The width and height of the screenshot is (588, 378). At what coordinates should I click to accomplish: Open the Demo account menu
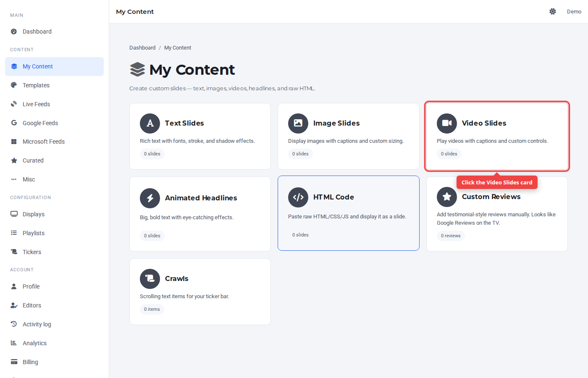[x=574, y=11]
